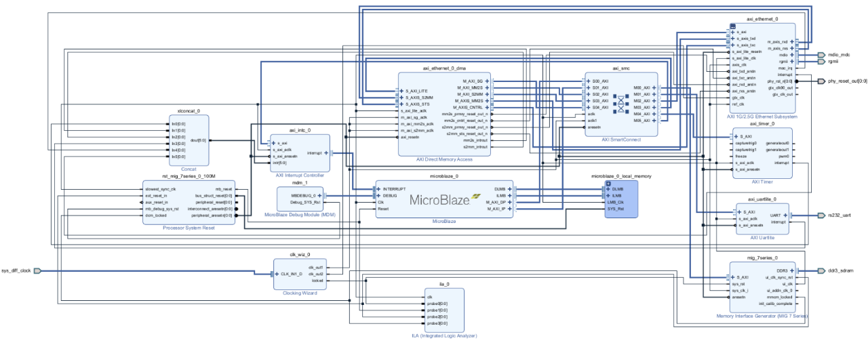This screenshot has width=868, height=347.
Task: Select the xlconcat_0 instance name
Action: pos(189,111)
